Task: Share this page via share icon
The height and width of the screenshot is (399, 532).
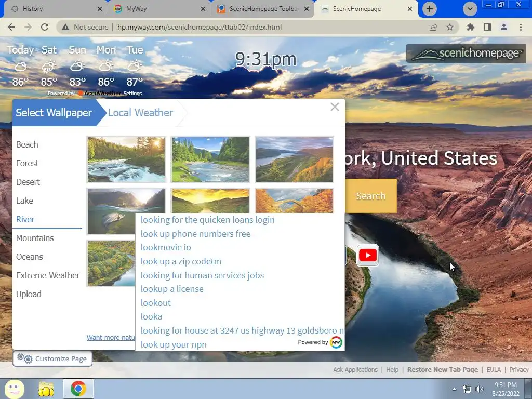Action: click(433, 27)
